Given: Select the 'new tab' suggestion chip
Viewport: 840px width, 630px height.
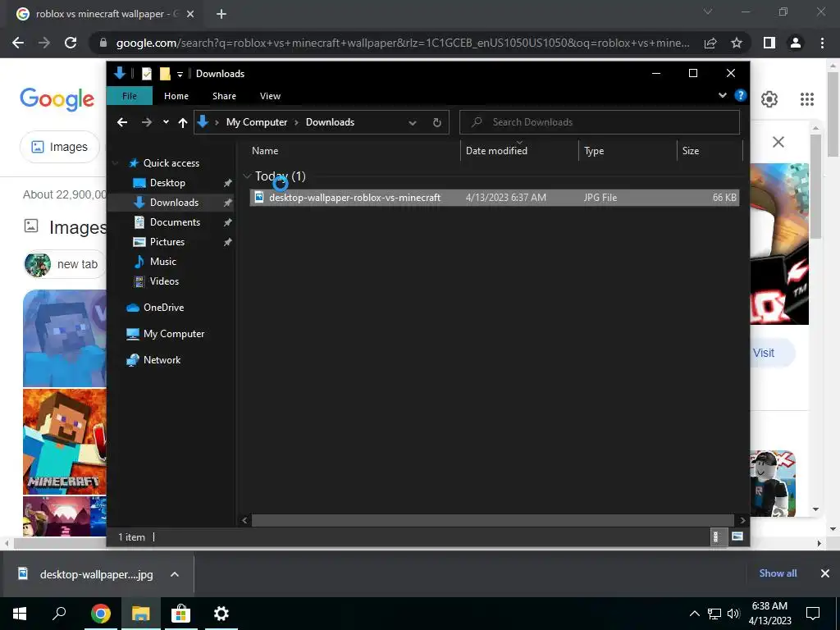Looking at the screenshot, I should click(65, 264).
